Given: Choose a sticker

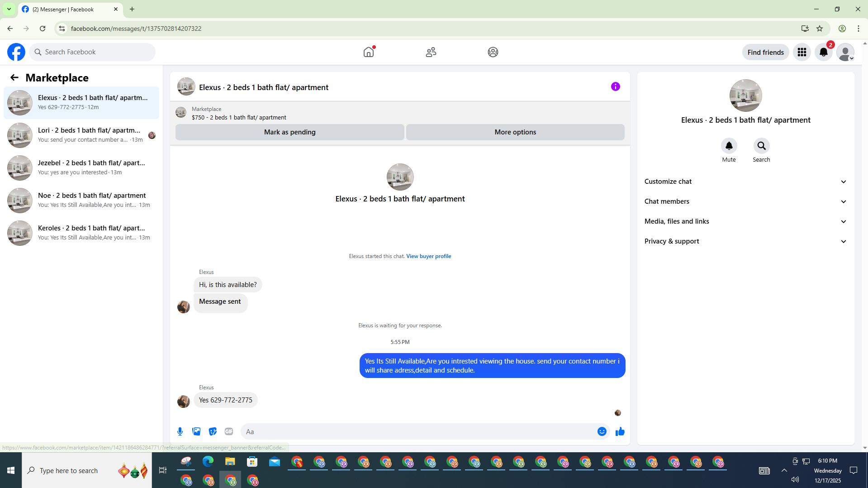Looking at the screenshot, I should [x=213, y=431].
